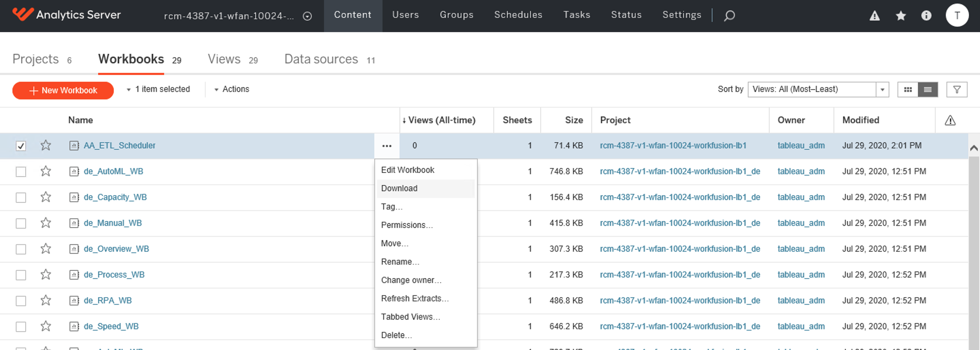
Task: Favorite the de_AutoML_WB workbook star
Action: [46, 171]
